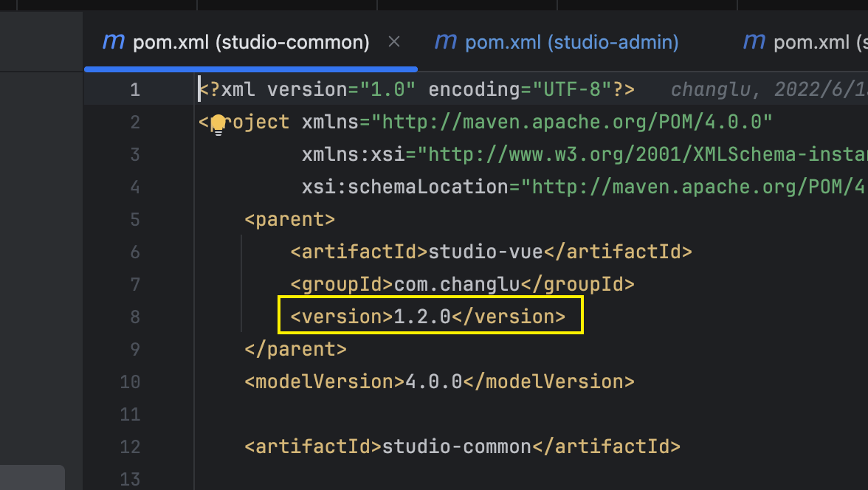
Task: Click the 4.0.0 modelVersion value
Action: click(434, 382)
